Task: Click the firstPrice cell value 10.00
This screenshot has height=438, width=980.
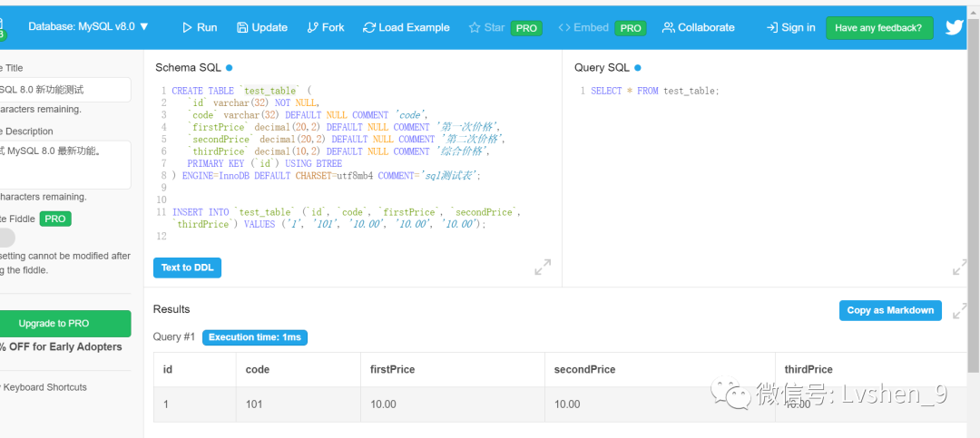Action: pyautogui.click(x=383, y=404)
